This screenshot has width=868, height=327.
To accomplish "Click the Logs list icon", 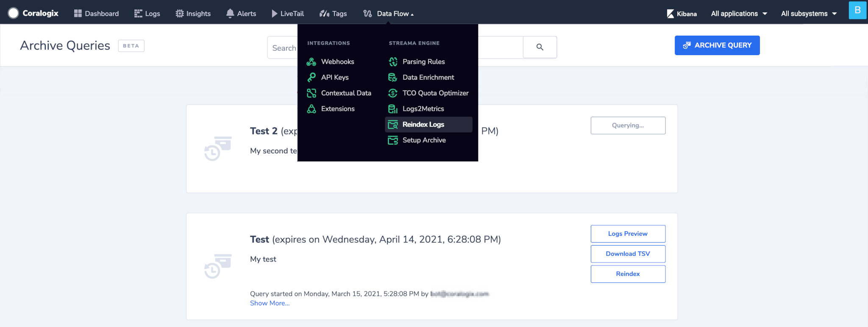I will click(x=138, y=14).
